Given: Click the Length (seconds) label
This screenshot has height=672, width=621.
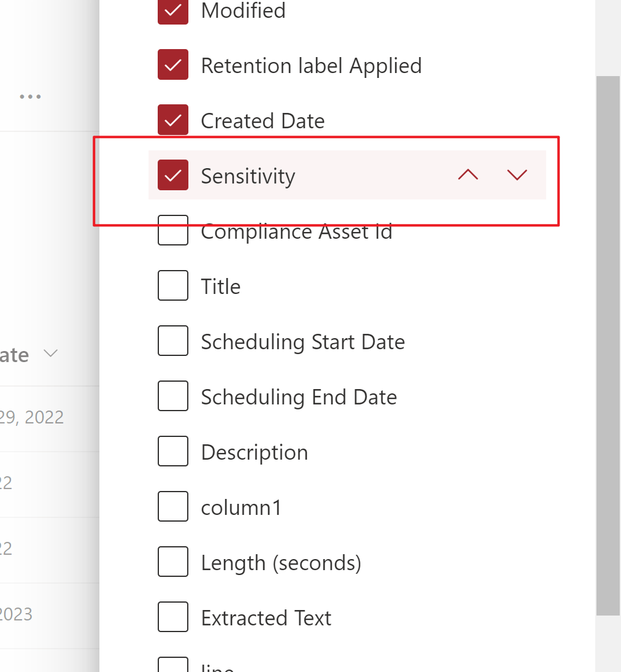Looking at the screenshot, I should click(281, 563).
